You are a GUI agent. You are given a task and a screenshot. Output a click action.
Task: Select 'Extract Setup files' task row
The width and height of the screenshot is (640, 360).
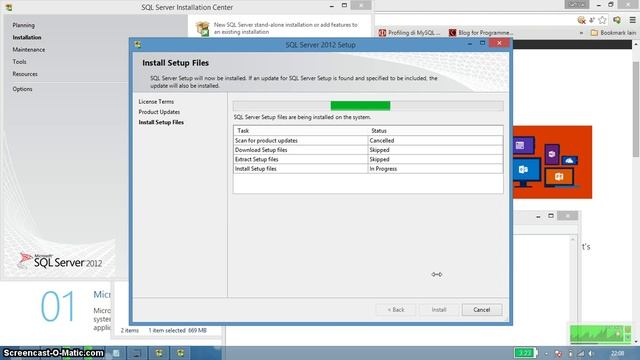point(368,159)
